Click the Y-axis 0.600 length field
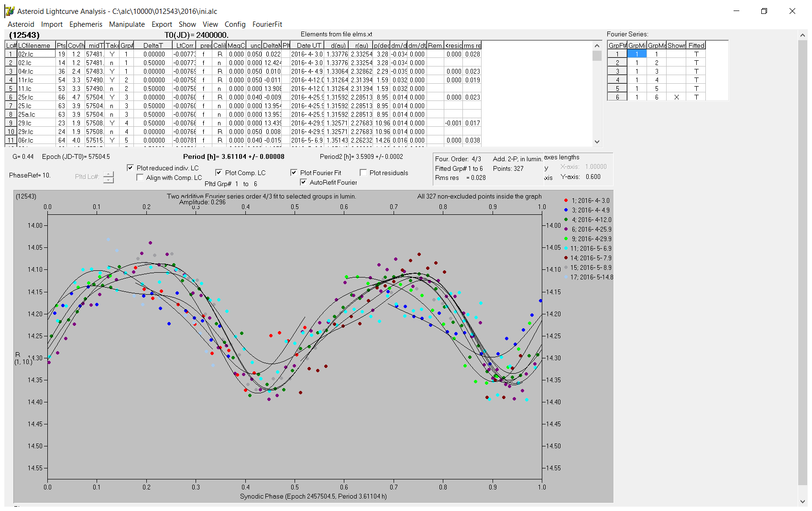The width and height of the screenshot is (812, 511). tap(593, 177)
